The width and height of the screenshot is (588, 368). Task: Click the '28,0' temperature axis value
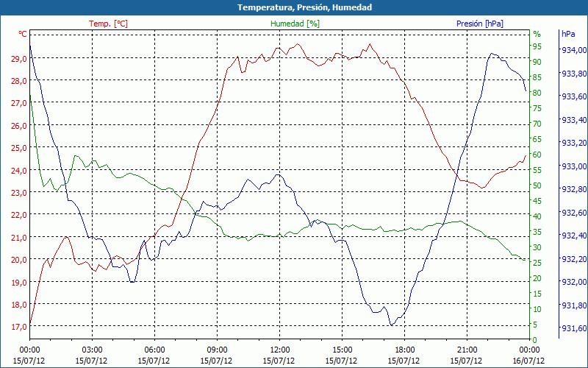(x=19, y=81)
